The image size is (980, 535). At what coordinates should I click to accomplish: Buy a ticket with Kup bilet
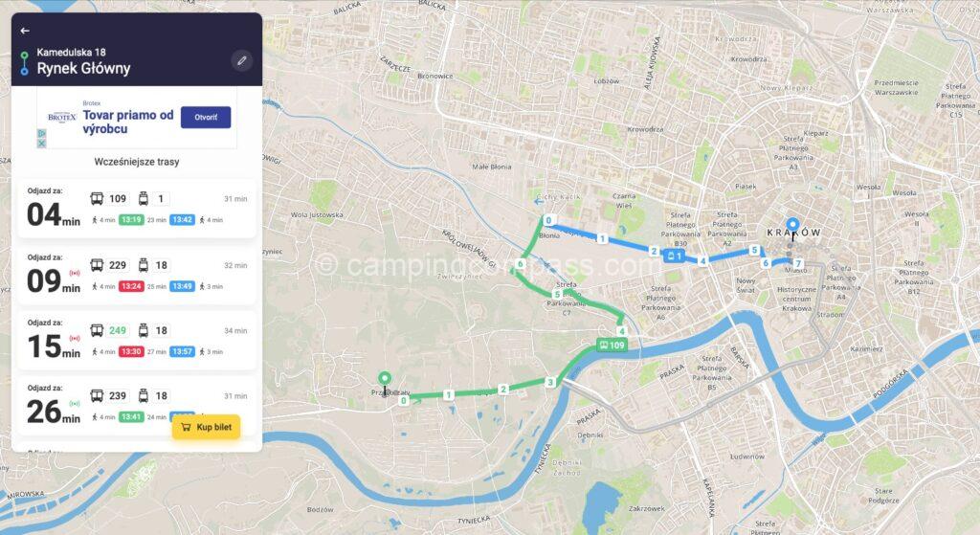(x=207, y=427)
